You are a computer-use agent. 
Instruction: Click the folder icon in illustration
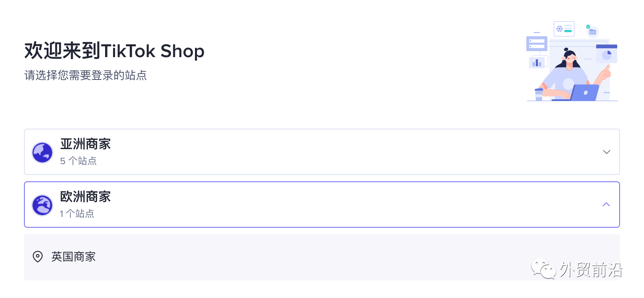point(592,32)
